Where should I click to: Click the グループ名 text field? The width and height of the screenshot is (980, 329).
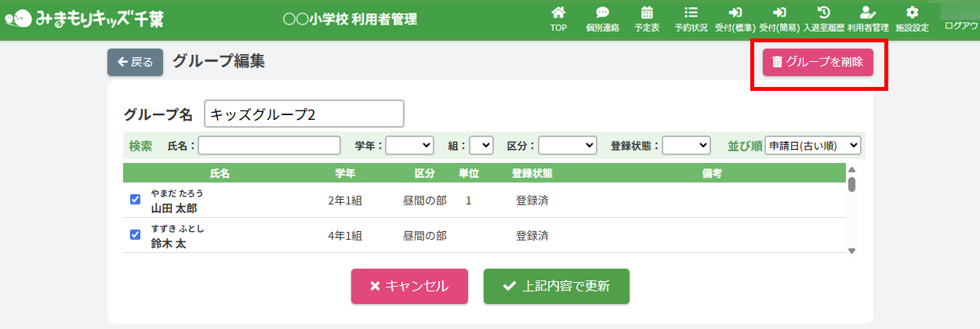[x=303, y=114]
